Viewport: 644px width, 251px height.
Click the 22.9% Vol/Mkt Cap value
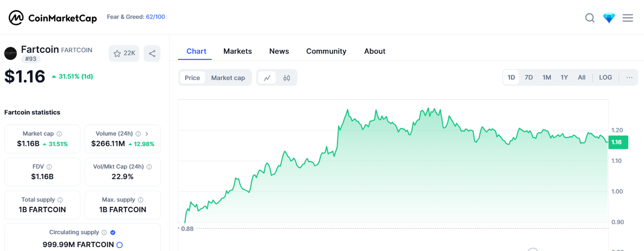[x=122, y=177]
